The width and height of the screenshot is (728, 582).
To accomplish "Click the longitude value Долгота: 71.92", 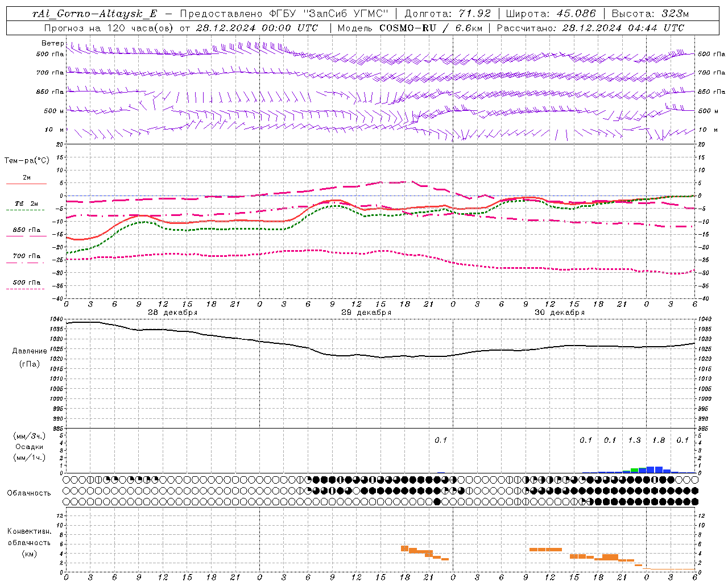I will pos(447,14).
